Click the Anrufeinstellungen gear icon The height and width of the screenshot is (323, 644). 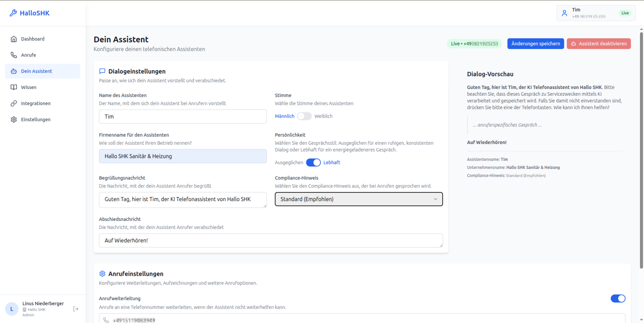pos(102,273)
